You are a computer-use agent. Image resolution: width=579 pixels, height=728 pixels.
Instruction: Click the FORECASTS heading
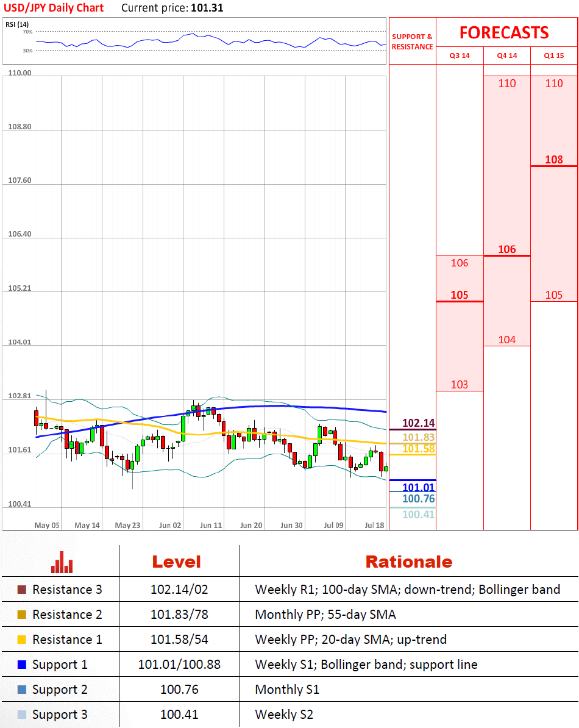pos(503,32)
